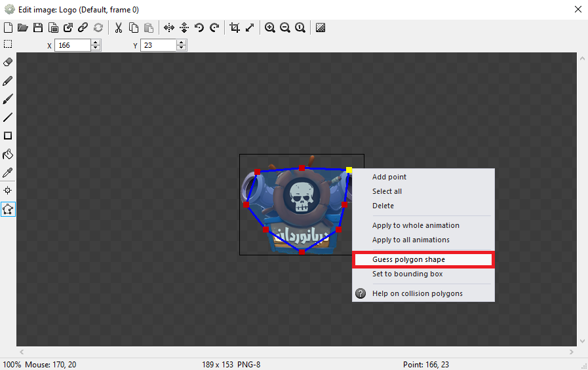588x370 pixels.
Task: Select the Color picker eyedropper tool
Action: coord(8,172)
